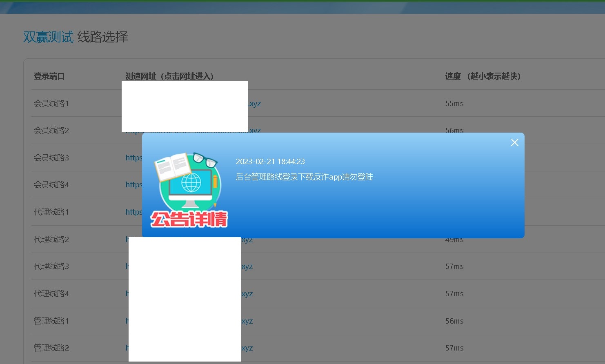Click the 双赢测试 site title
The image size is (605, 364).
click(x=49, y=37)
